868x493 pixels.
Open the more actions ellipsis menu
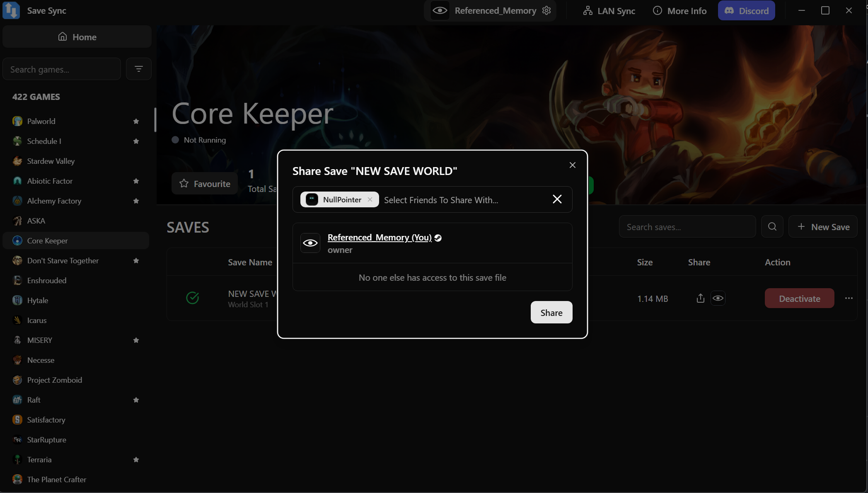pos(849,298)
